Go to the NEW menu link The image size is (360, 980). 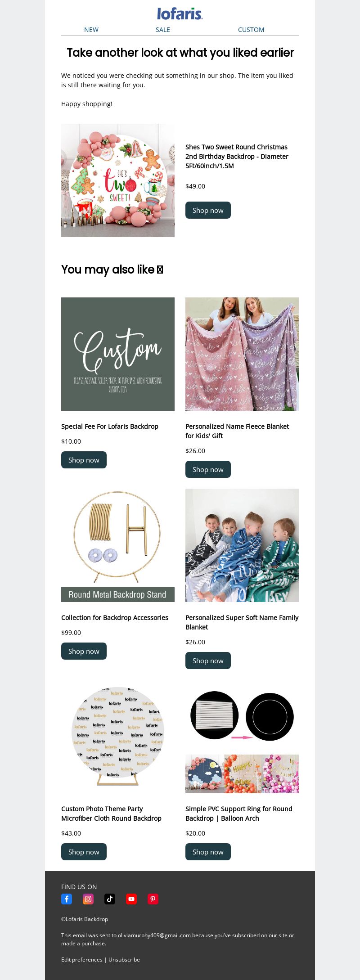click(91, 30)
